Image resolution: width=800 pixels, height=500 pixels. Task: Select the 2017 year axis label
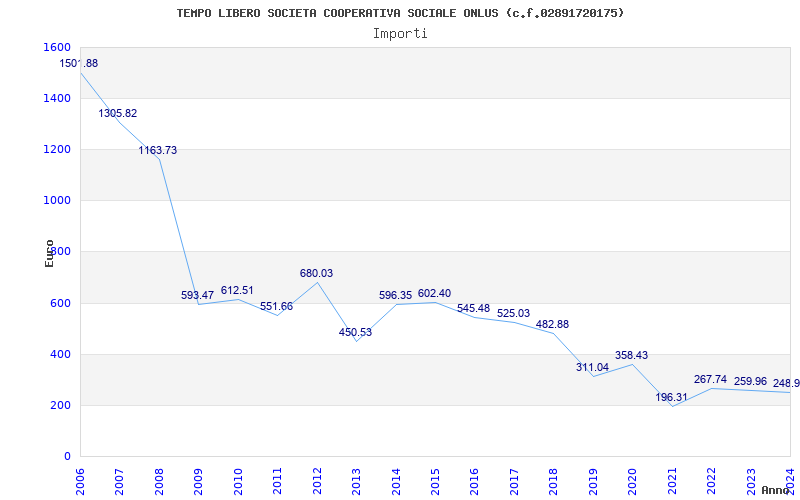(x=514, y=483)
